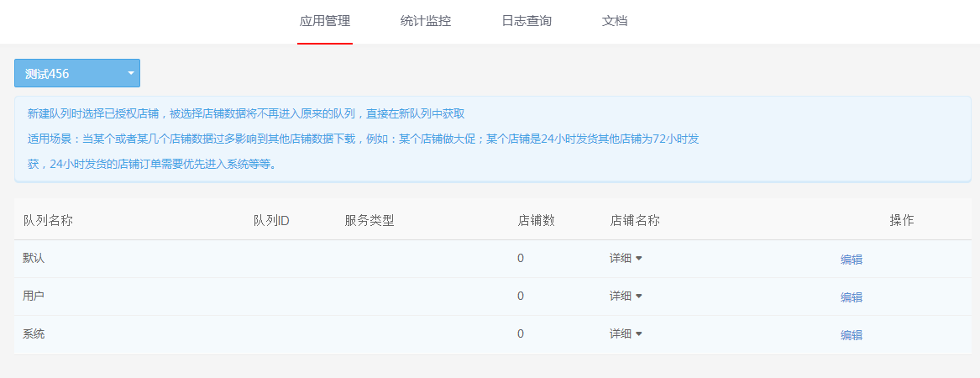Open the 统计监控 tab
Screen dimensions: 980x378
[x=426, y=21]
